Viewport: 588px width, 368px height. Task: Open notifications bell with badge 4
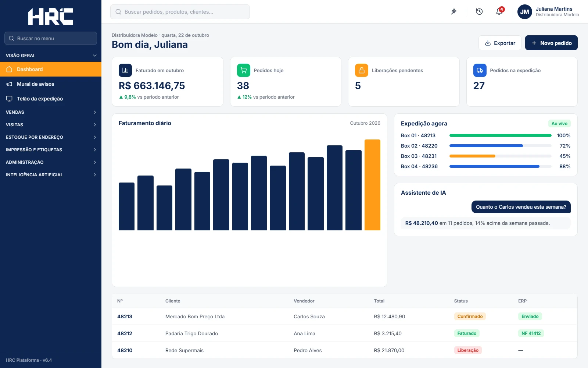point(499,11)
